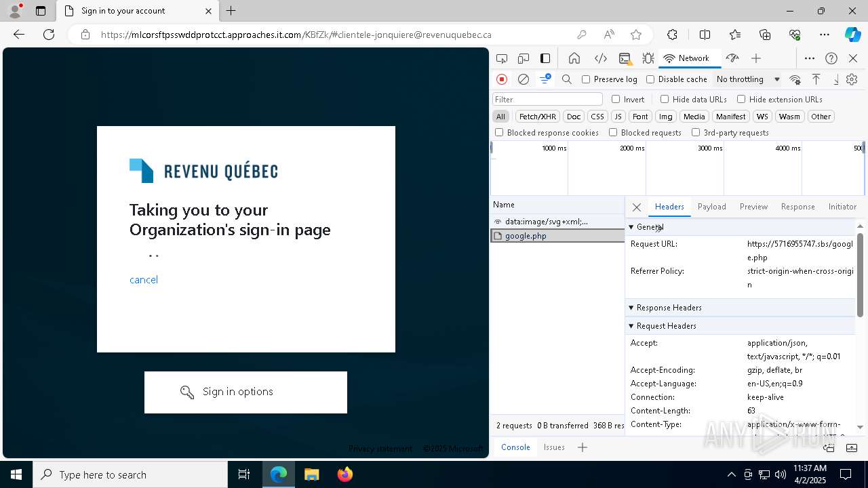Open browser Extensions icon
Viewport: 868px width, 488px height.
click(x=672, y=35)
